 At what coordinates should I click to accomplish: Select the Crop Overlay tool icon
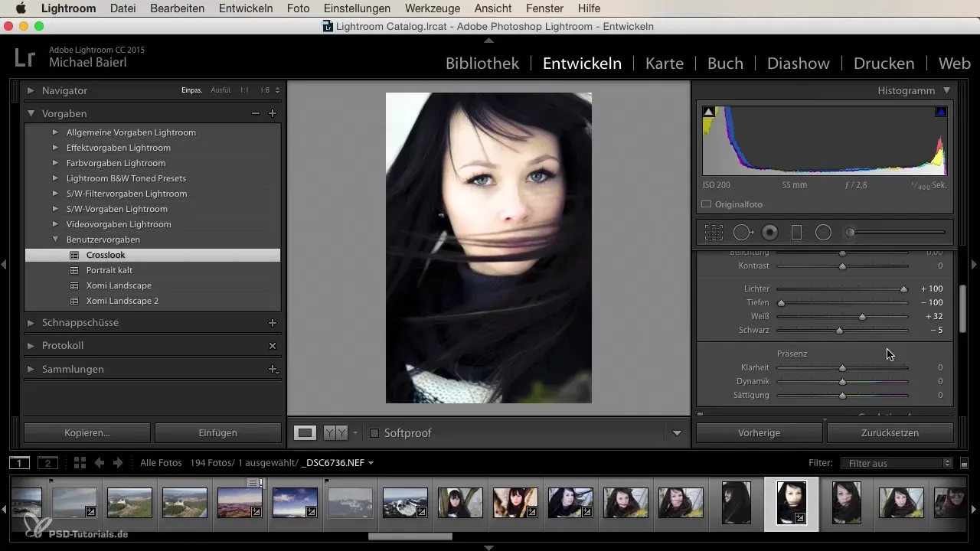714,233
